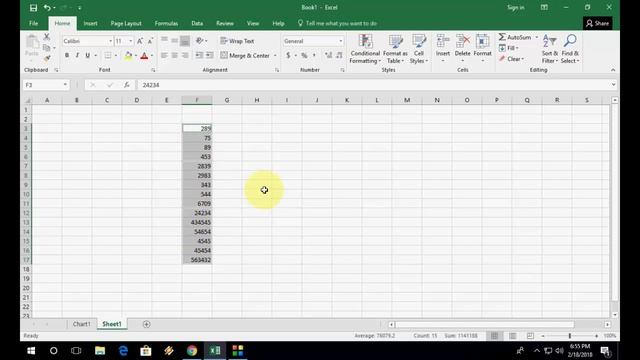This screenshot has height=360, width=640.
Task: Toggle italic formatting
Action: tap(77, 56)
